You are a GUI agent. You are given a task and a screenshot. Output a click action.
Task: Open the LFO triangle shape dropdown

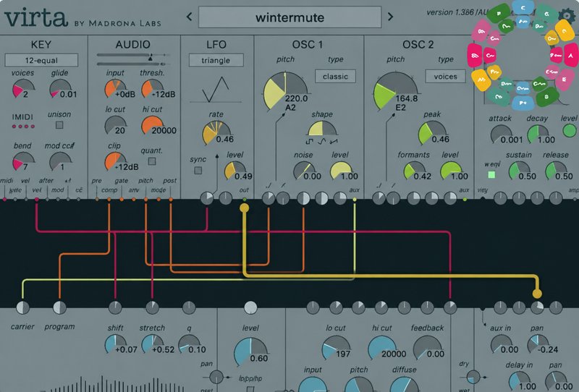216,60
